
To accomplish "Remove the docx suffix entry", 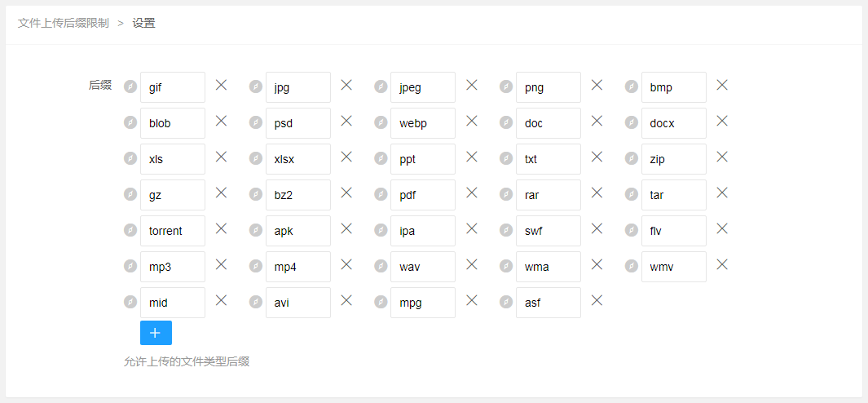I will (722, 121).
